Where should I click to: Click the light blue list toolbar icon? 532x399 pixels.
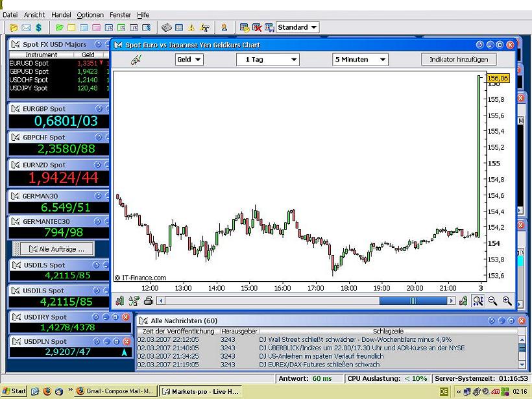[x=84, y=27]
